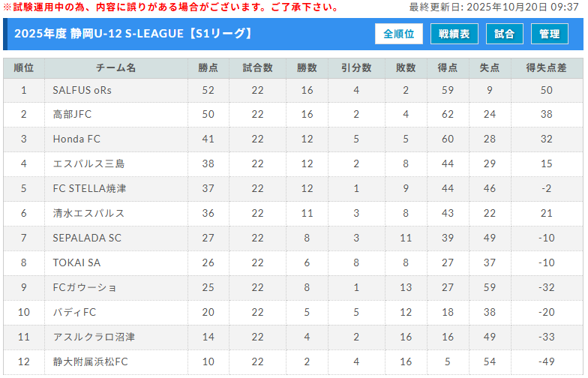Click the 勝点 column header
The width and height of the screenshot is (588, 378).
(x=208, y=68)
